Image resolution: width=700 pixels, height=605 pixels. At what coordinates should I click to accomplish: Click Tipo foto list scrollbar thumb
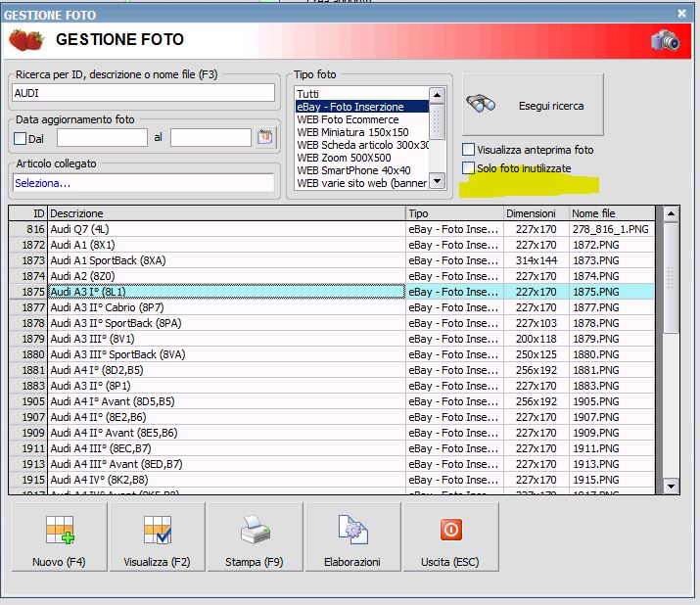(x=437, y=121)
